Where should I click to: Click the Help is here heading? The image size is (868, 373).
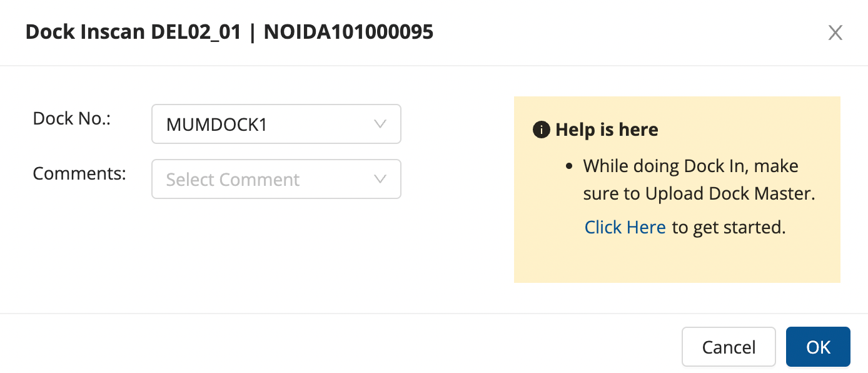point(607,130)
